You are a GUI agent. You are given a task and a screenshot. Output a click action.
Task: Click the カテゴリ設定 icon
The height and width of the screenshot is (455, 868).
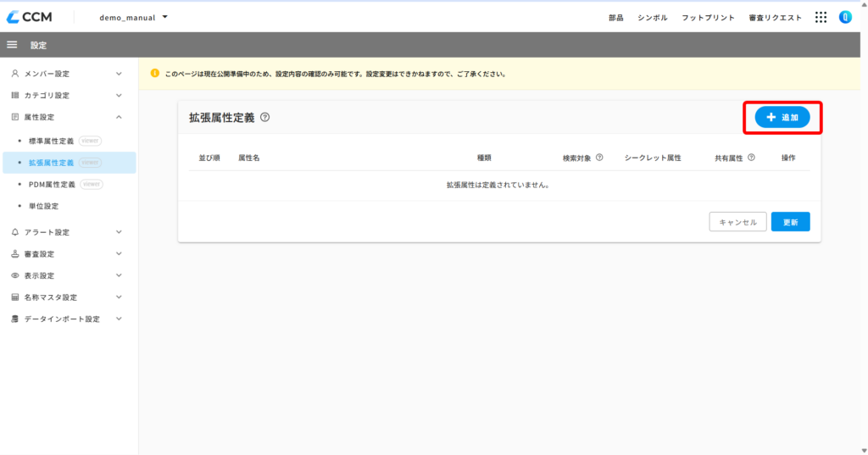15,95
